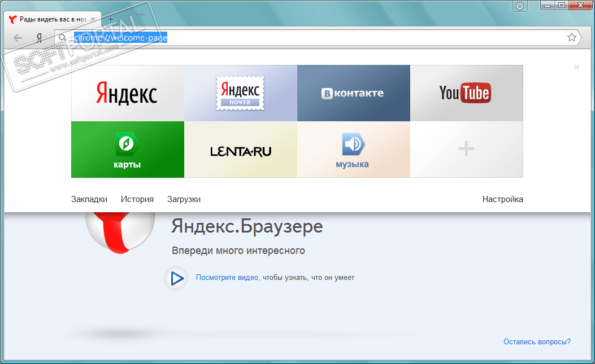Go back with the left arrow button
Screen dimensions: 595x364
tap(18, 38)
